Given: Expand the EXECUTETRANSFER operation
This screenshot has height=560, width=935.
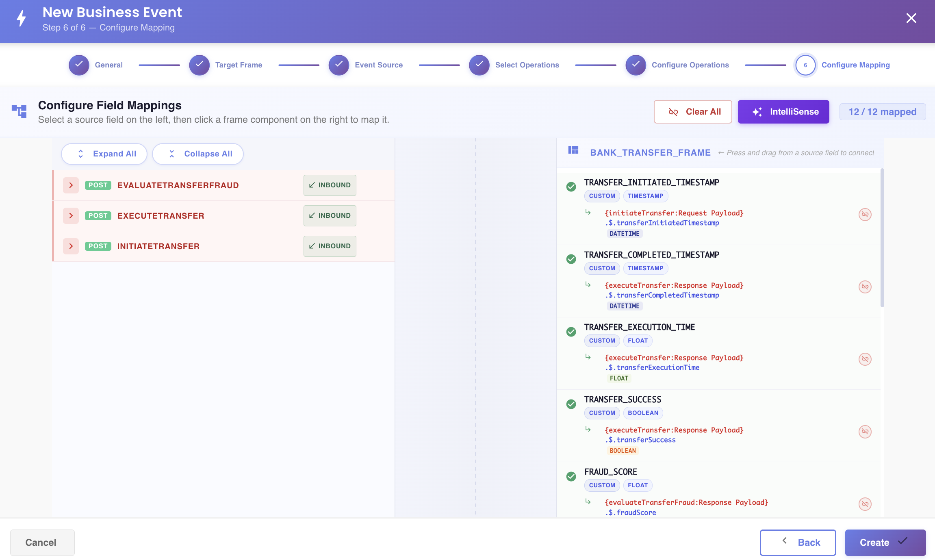Looking at the screenshot, I should click(71, 216).
